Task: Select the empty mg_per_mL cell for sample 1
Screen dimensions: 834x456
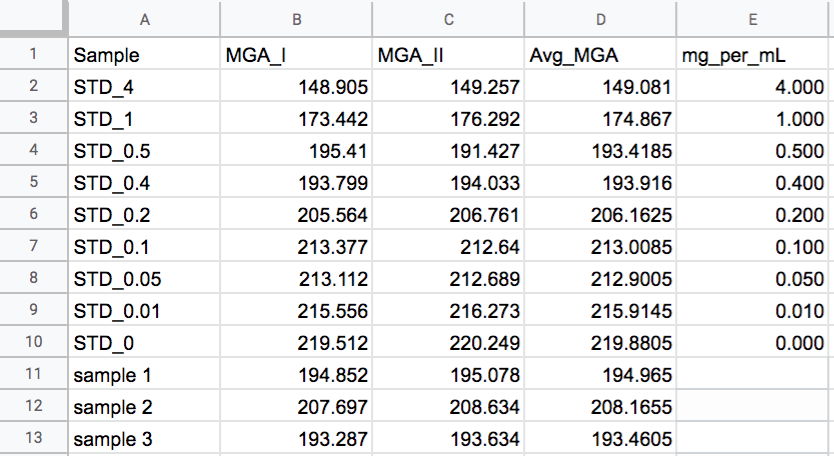Action: (754, 375)
